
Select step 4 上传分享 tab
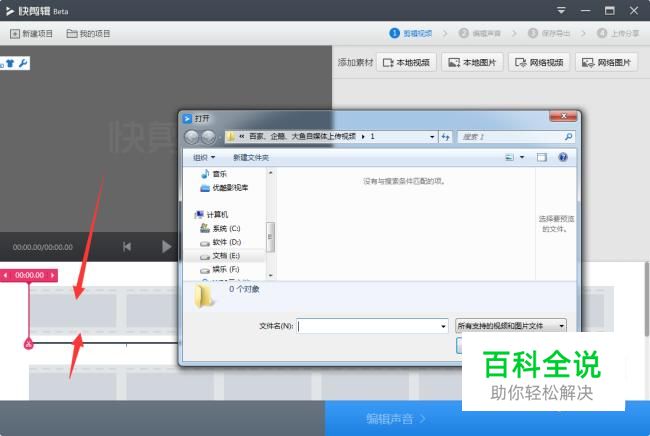click(x=618, y=33)
